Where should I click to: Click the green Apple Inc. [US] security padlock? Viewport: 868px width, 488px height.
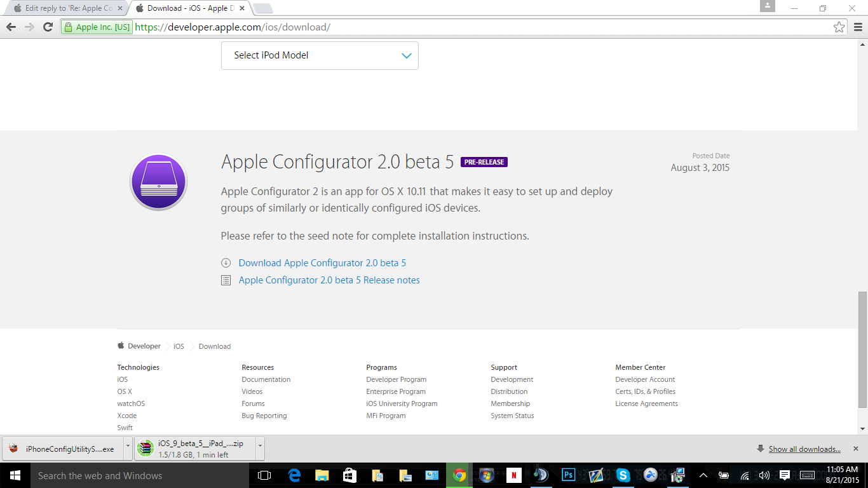pyautogui.click(x=97, y=27)
